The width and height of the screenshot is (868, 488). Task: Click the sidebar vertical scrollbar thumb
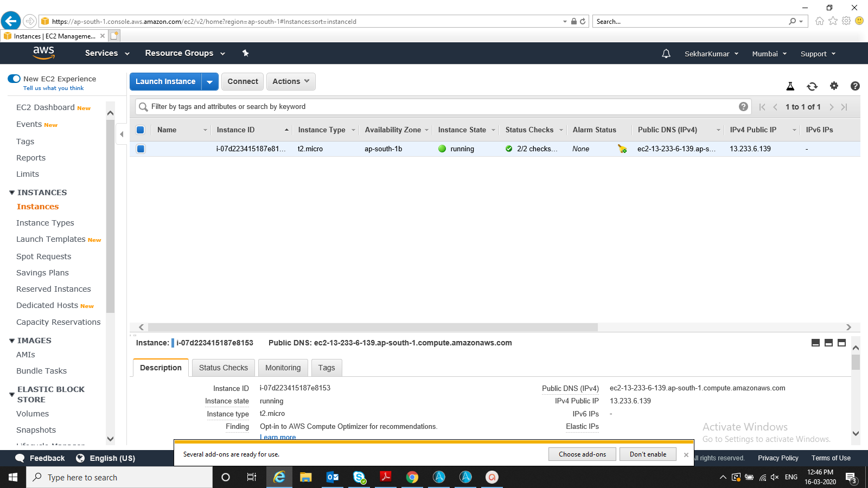pos(110,217)
